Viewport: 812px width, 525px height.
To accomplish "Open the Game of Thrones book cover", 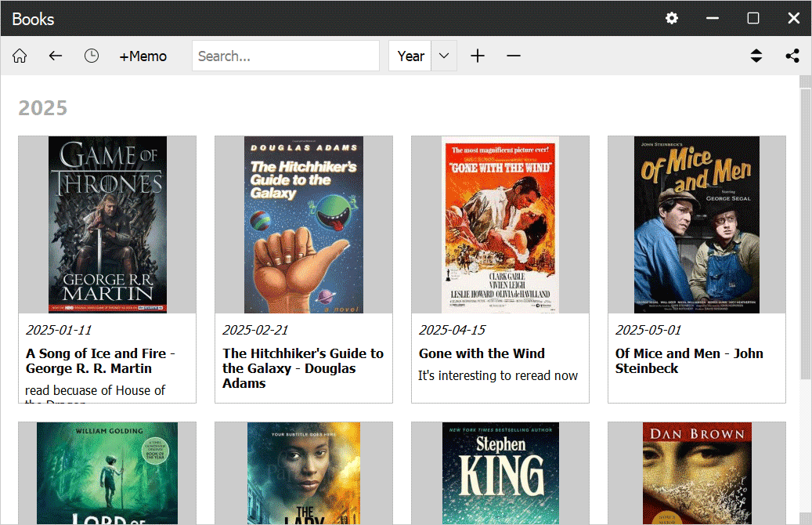I will point(107,225).
